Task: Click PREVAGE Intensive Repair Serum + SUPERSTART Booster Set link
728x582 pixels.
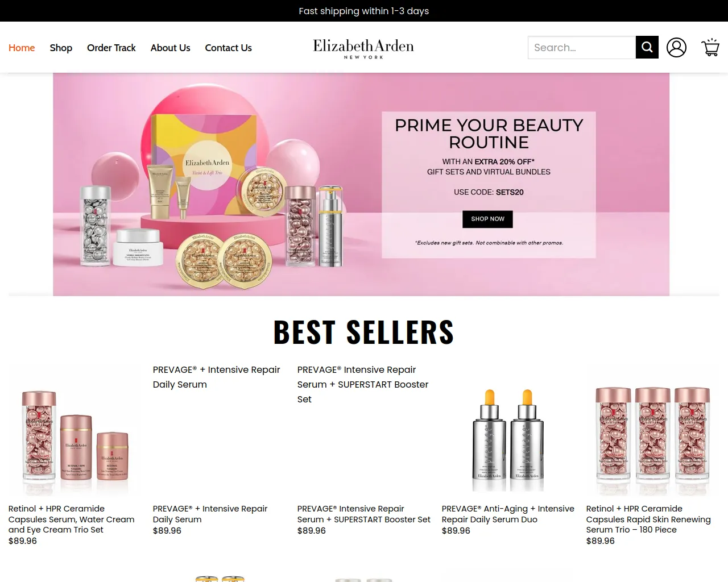Action: pyautogui.click(x=364, y=514)
